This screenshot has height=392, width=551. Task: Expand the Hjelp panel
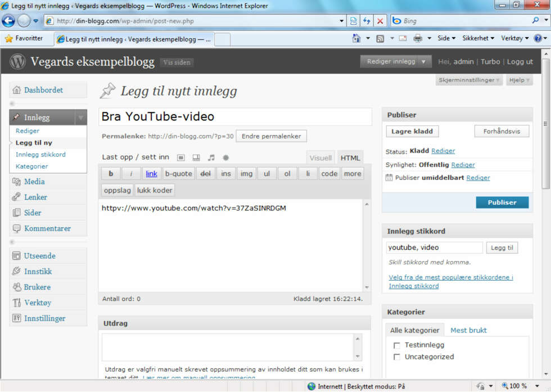(x=519, y=80)
